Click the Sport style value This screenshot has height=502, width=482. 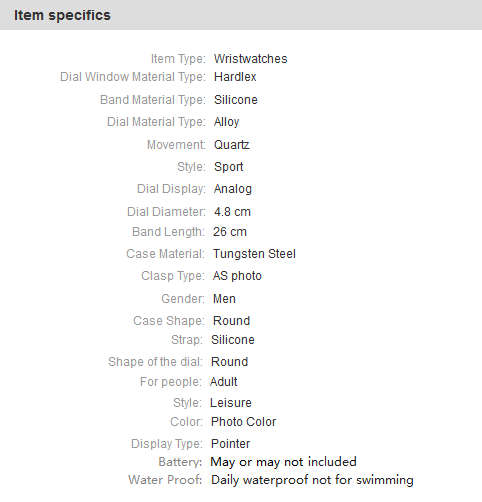[x=228, y=167]
